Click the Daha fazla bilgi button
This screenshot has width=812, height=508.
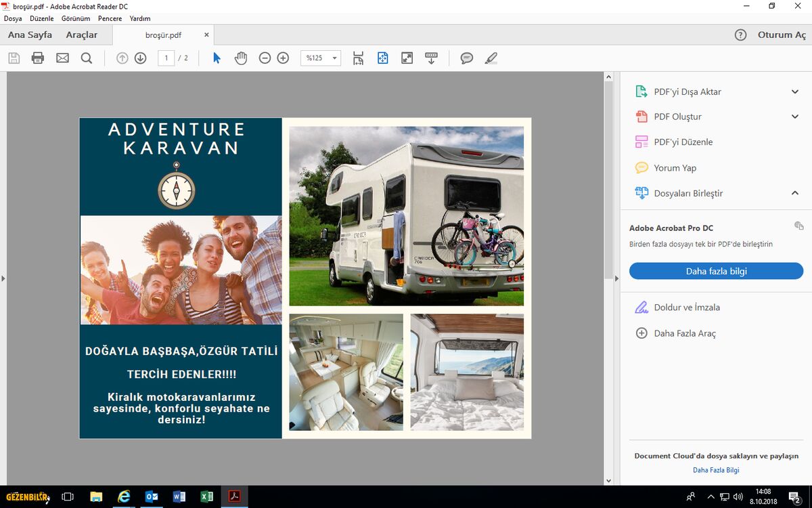tap(716, 271)
